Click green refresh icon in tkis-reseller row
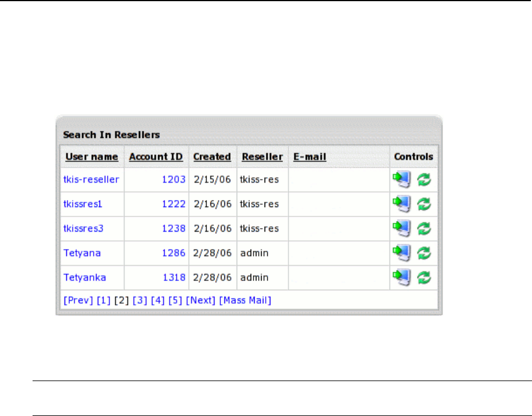Viewport: 532px width, 416px height. (x=424, y=180)
